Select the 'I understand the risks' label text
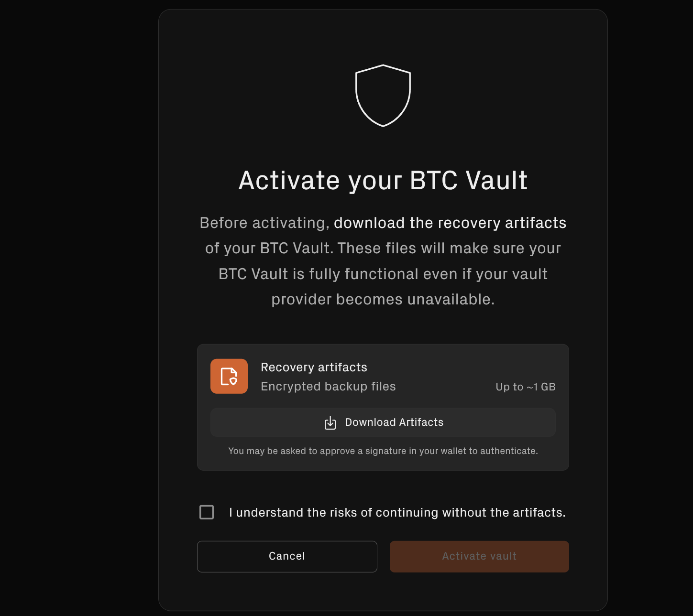The height and width of the screenshot is (616, 693). (x=397, y=512)
